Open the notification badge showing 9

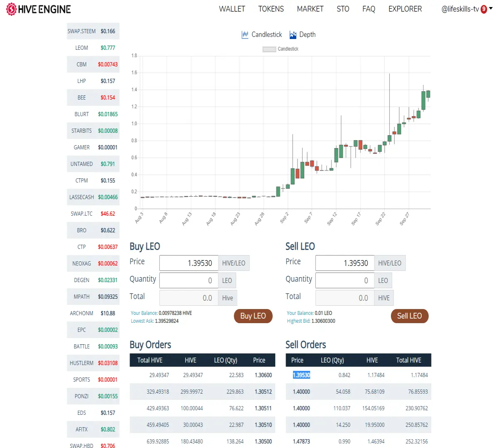click(484, 9)
